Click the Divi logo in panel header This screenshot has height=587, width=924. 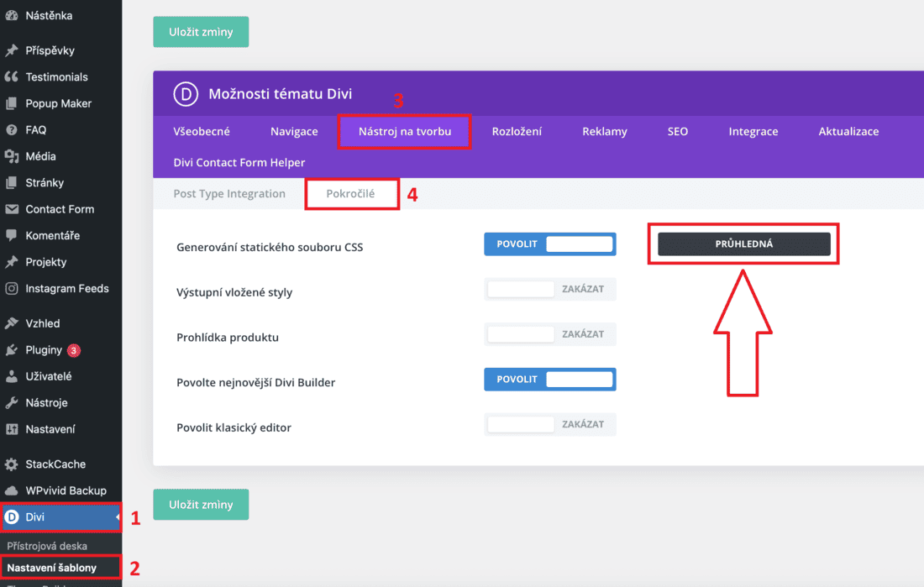click(x=186, y=94)
